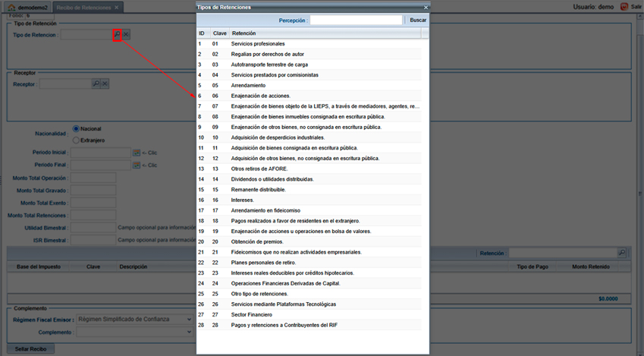Click the Percepción search input field
This screenshot has height=356, width=644.
click(356, 20)
